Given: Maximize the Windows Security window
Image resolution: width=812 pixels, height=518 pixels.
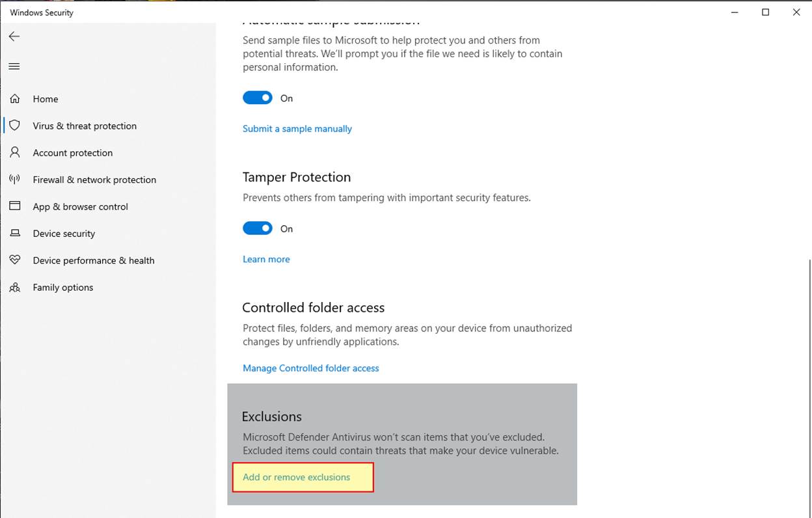Looking at the screenshot, I should coord(766,12).
